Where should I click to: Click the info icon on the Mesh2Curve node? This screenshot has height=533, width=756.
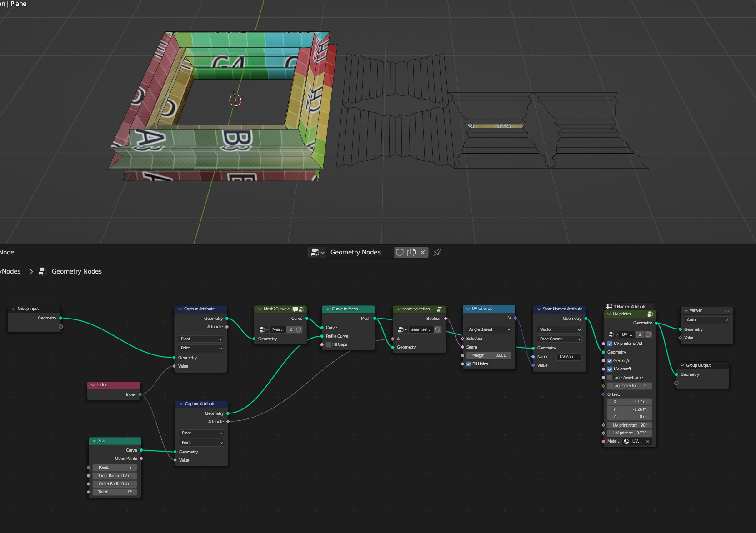tap(295, 309)
